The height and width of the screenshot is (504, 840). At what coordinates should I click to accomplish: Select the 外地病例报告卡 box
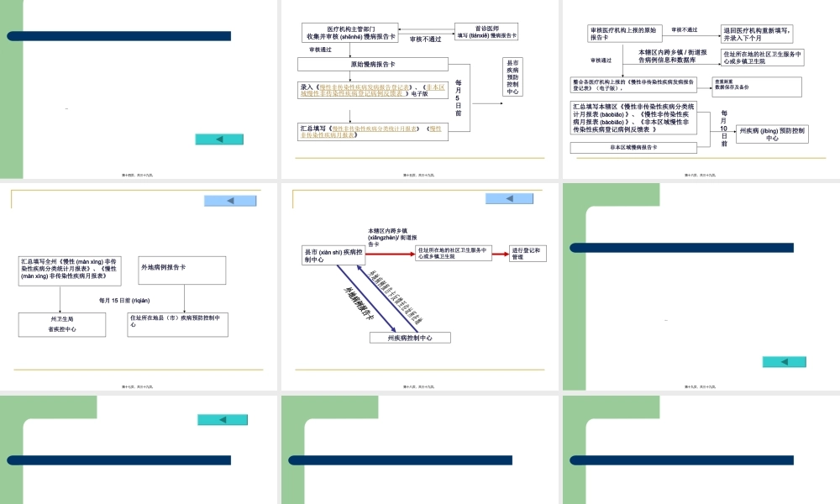click(x=181, y=269)
